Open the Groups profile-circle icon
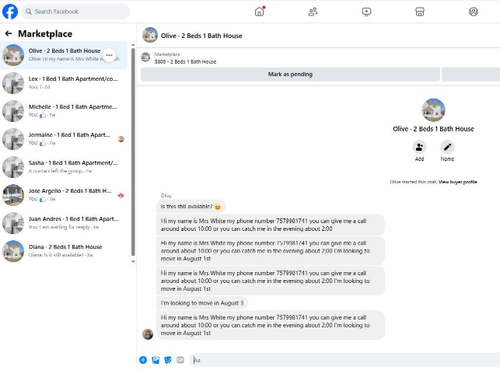Screen dimensions: 500x370 click(473, 12)
